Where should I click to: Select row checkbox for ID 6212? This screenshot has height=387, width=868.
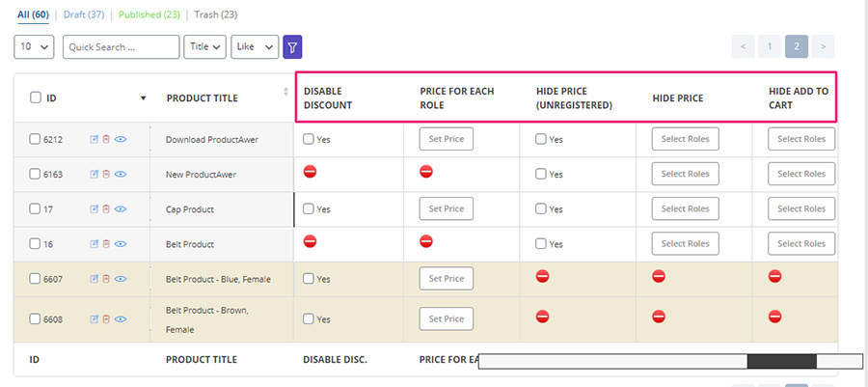(x=35, y=139)
